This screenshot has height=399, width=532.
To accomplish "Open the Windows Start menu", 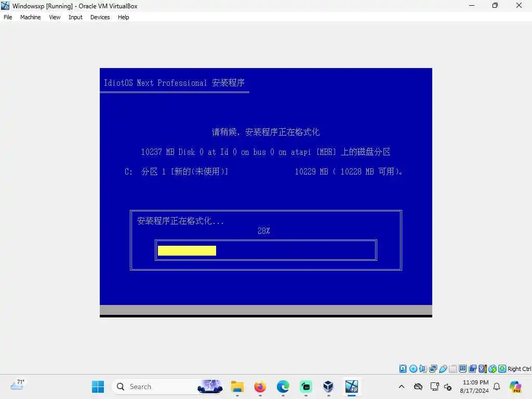I will pyautogui.click(x=98, y=387).
